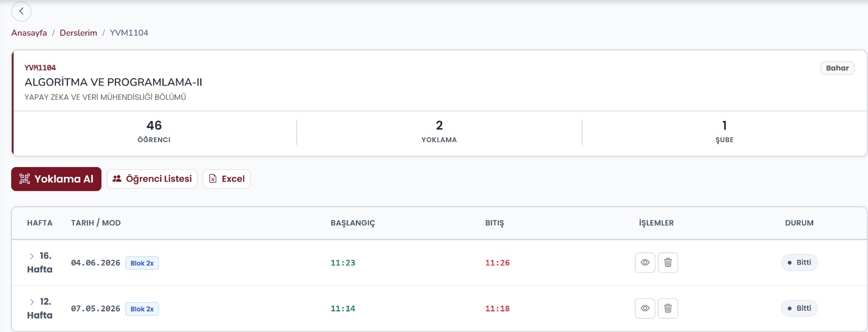The width and height of the screenshot is (868, 332).
Task: Click the QR icon on Yoklama Al
Action: (x=24, y=179)
